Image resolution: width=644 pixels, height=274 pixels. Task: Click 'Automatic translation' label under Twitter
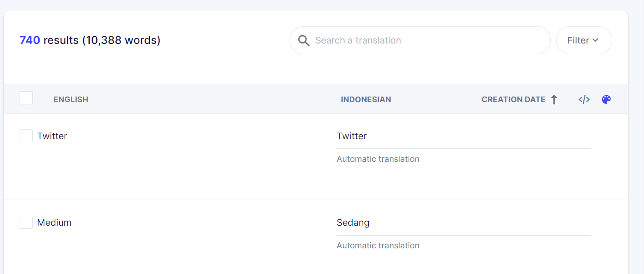pos(378,159)
